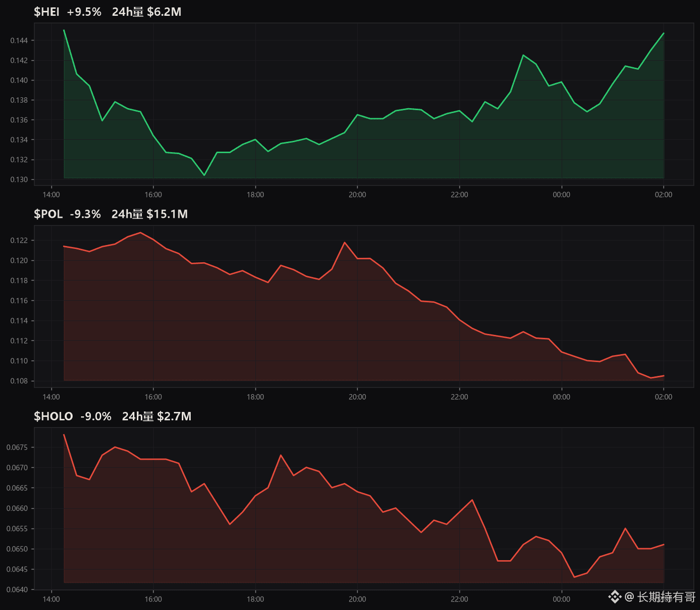Screen dimensions: 700x610
Task: Select the 0.134 price axis label
Action: click(x=19, y=140)
